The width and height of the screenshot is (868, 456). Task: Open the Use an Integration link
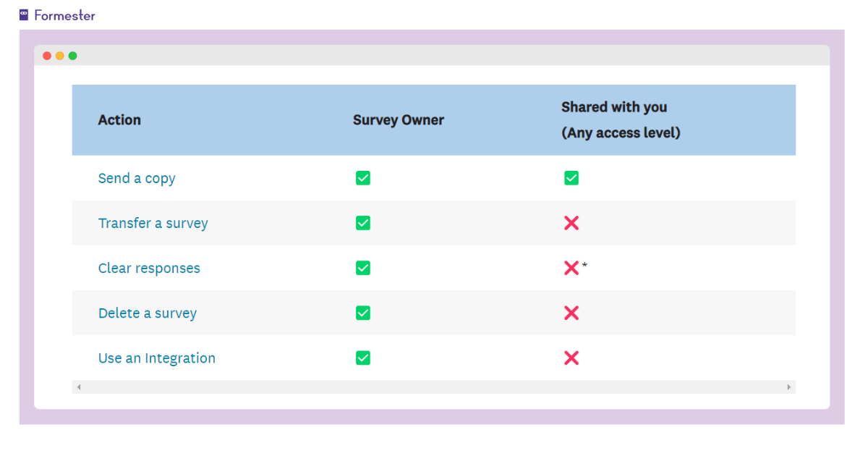(x=157, y=358)
